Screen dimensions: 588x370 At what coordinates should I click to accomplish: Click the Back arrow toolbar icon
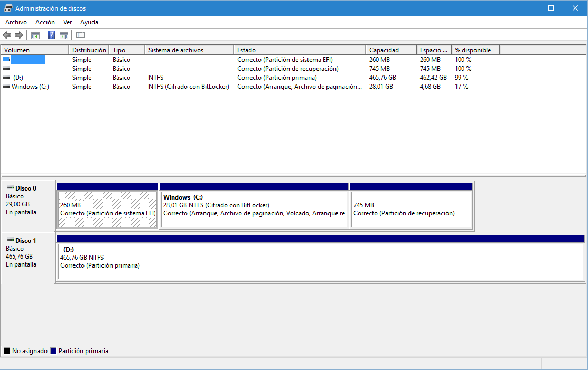tap(7, 35)
